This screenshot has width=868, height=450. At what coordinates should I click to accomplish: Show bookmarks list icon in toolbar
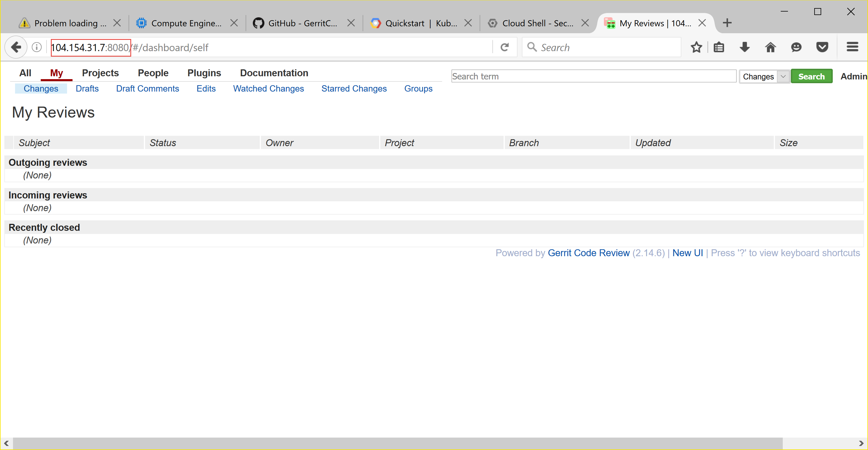click(719, 47)
